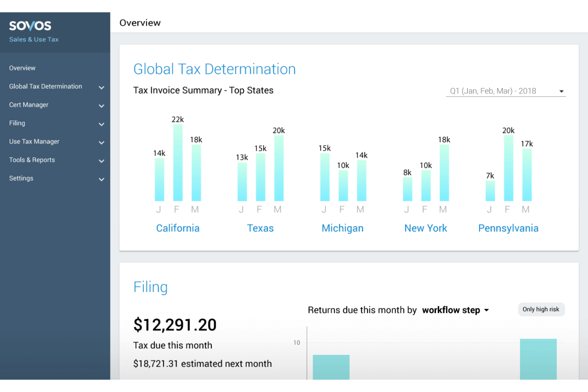Screen dimensions: 588x392
Task: Click Michigan's 14k March bar
Action: (362, 181)
